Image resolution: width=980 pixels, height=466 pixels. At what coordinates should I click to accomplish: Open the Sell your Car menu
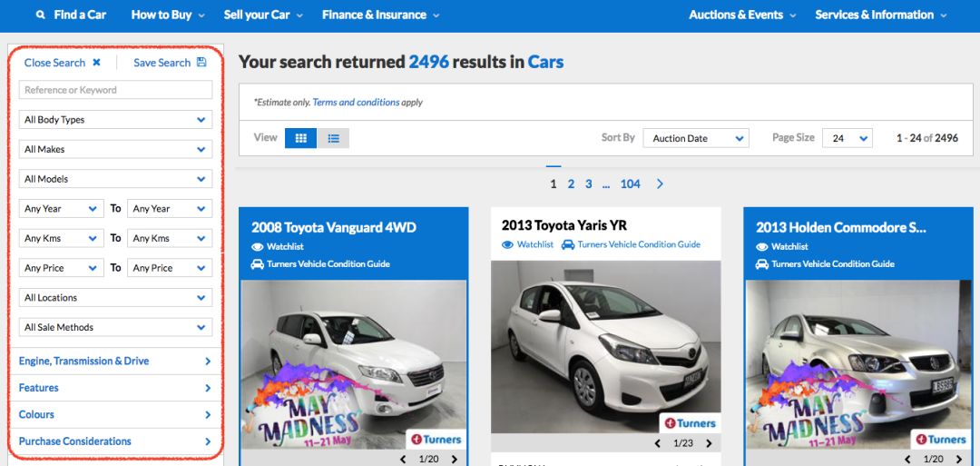[x=263, y=15]
